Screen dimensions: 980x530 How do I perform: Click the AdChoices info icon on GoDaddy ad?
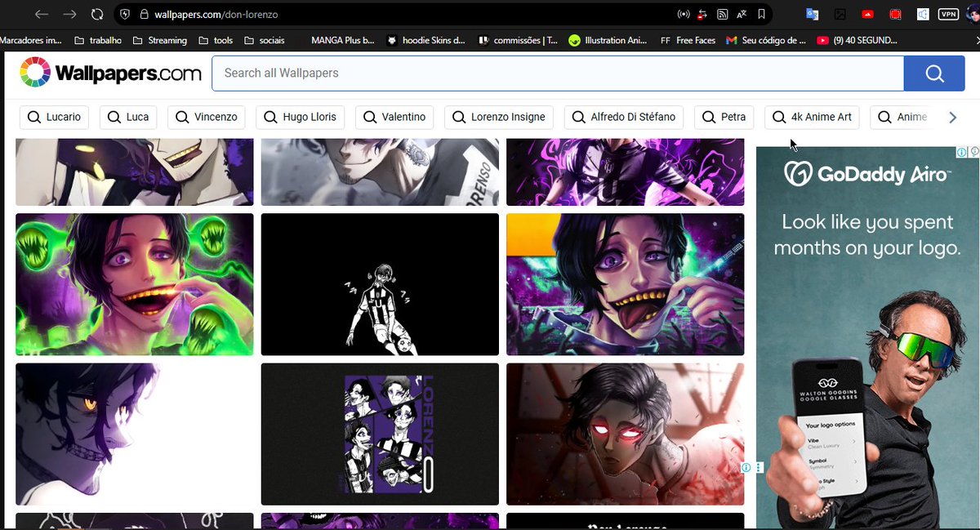(962, 152)
